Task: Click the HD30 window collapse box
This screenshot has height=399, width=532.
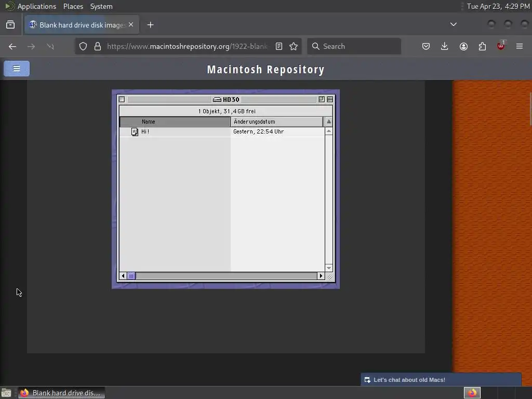Action: (x=330, y=99)
